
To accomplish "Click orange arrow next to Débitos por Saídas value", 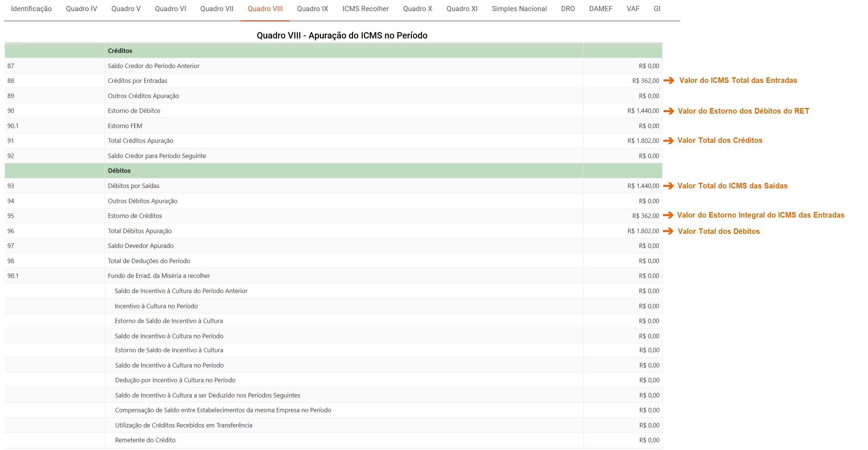I will click(x=668, y=186).
